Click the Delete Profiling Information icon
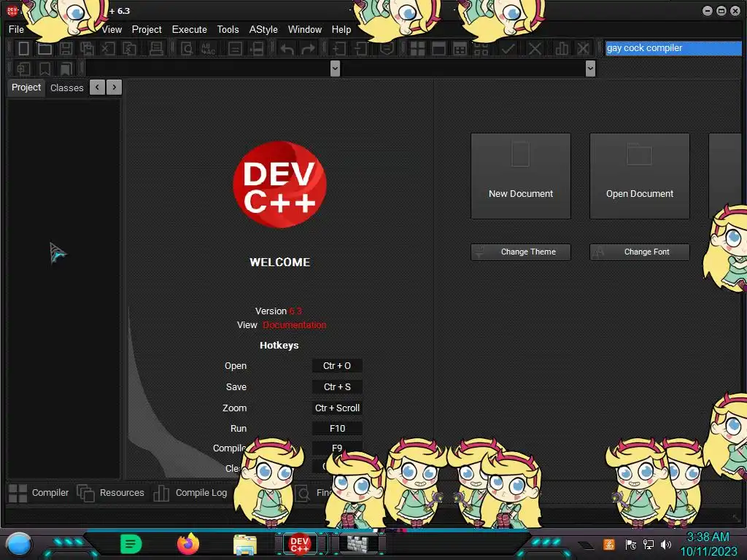This screenshot has width=747, height=560. pyautogui.click(x=583, y=48)
